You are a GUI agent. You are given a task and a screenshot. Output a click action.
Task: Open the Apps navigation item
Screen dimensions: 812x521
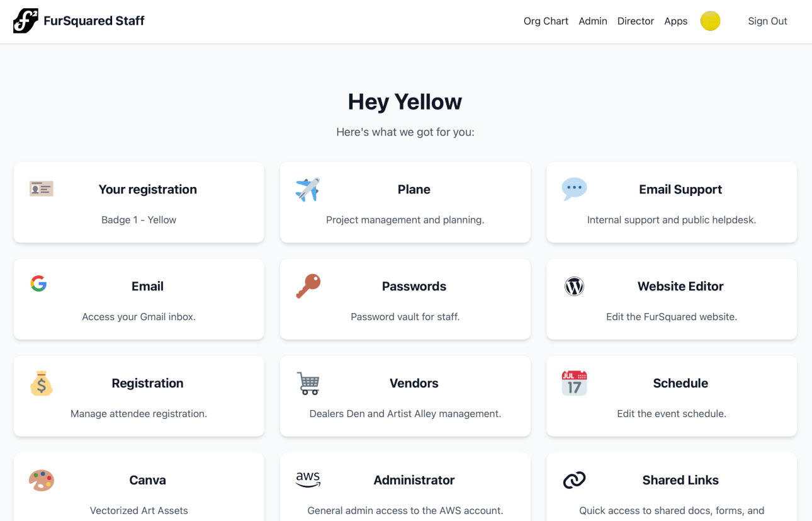[x=676, y=21]
